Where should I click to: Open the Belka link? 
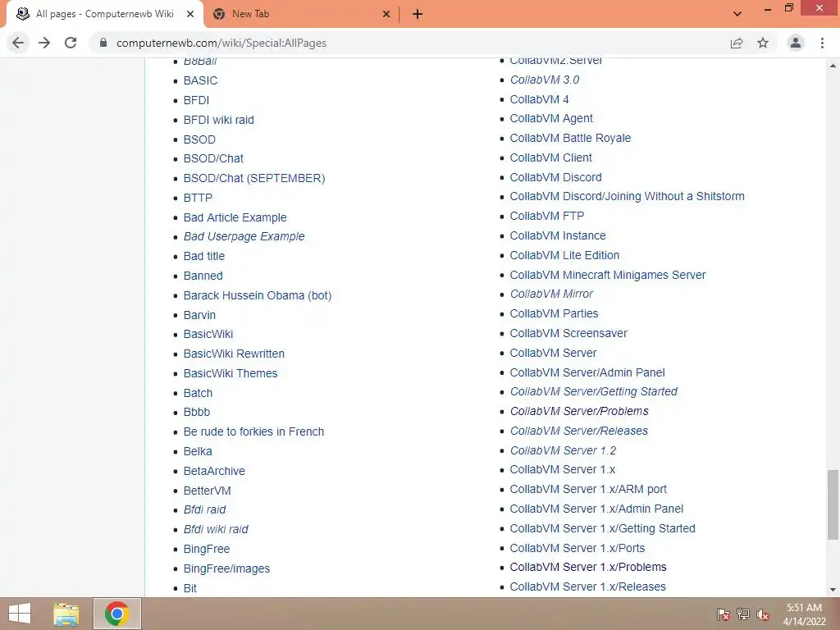198,452
